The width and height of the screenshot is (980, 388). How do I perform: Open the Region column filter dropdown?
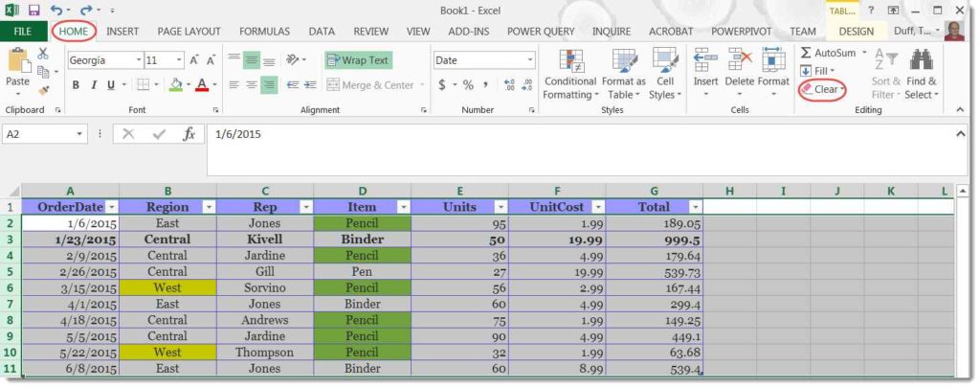point(209,207)
